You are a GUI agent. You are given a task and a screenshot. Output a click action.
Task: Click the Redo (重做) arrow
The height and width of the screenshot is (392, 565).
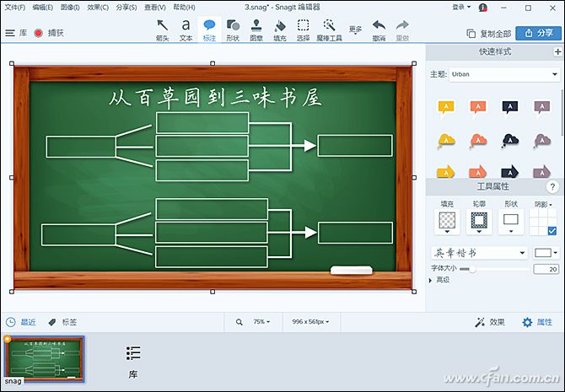coord(402,30)
